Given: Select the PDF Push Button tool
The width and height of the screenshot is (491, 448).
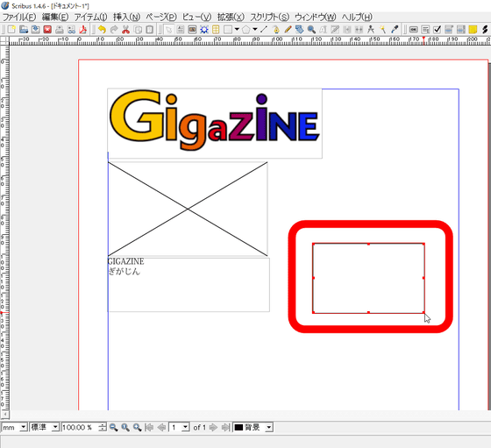Looking at the screenshot, I should click(414, 30).
